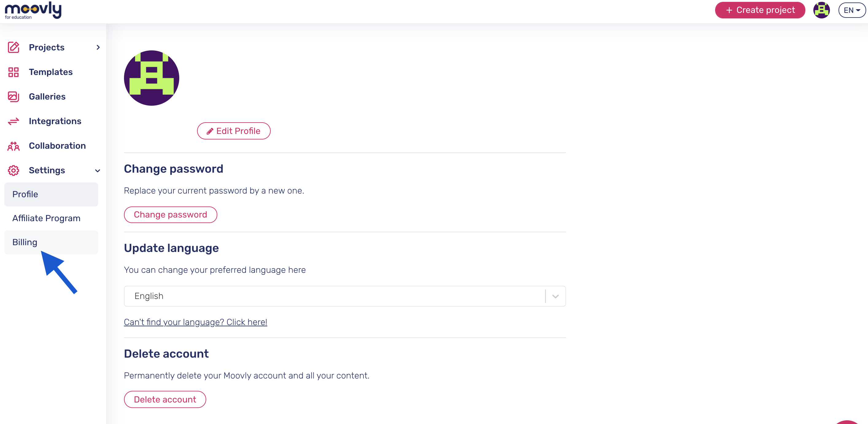Image resolution: width=868 pixels, height=424 pixels.
Task: Click the Settings gear icon
Action: pyautogui.click(x=14, y=170)
